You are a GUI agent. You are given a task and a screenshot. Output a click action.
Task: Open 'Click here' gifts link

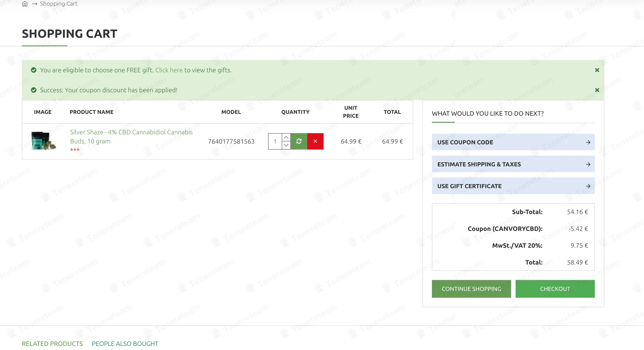pyautogui.click(x=169, y=70)
